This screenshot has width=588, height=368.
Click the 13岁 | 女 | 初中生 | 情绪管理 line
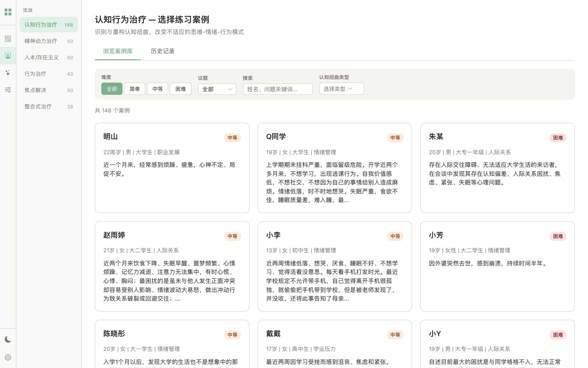[301, 250]
